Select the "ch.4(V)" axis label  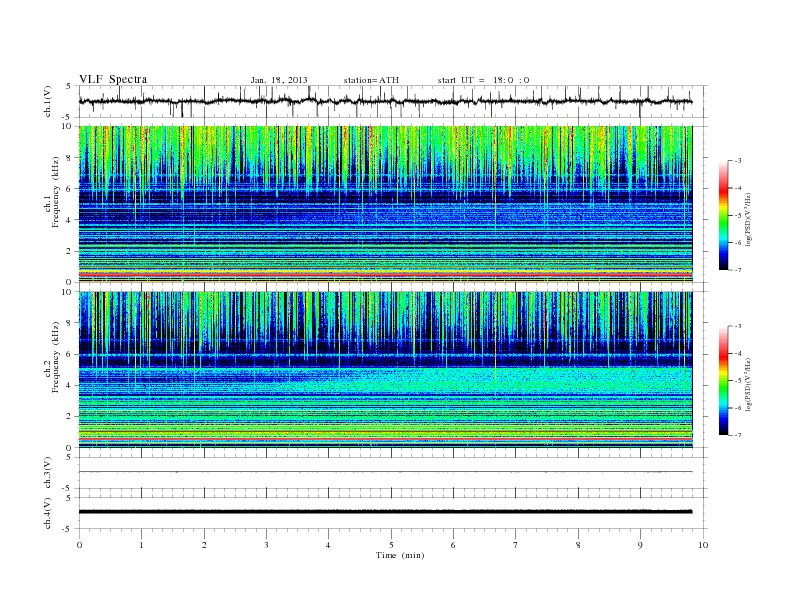[x=47, y=513]
